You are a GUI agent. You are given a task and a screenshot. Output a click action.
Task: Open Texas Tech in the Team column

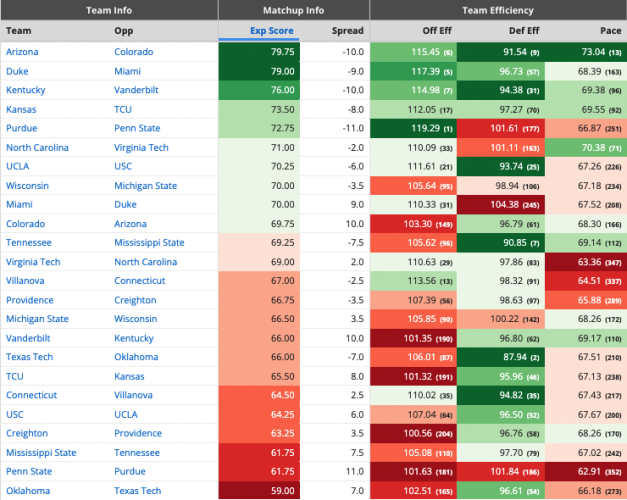click(29, 357)
